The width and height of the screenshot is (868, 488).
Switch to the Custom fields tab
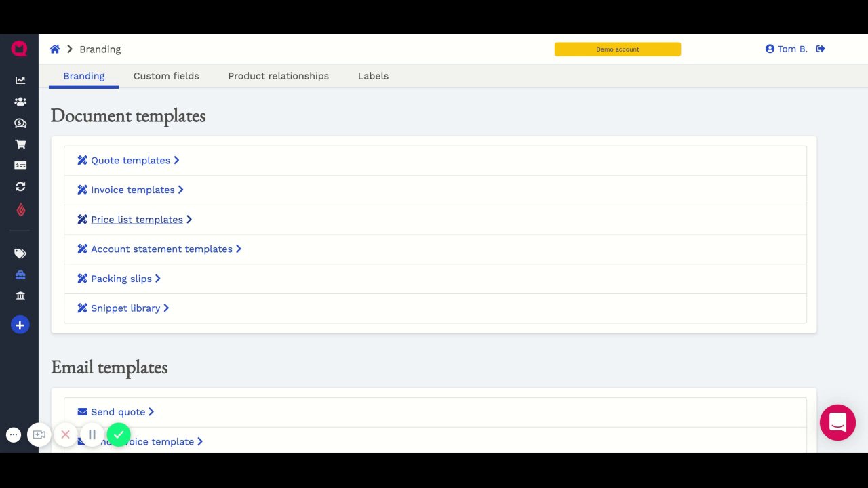[166, 76]
